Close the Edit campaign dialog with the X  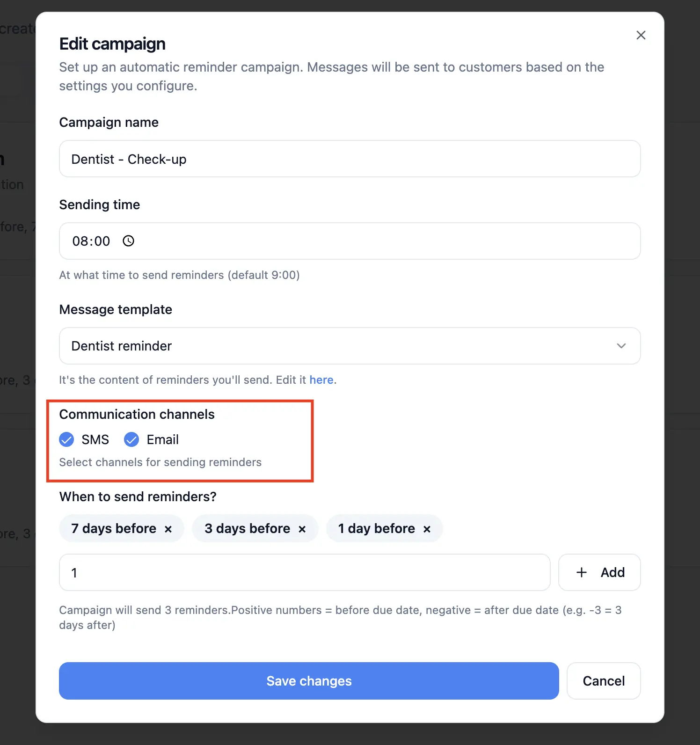[641, 35]
